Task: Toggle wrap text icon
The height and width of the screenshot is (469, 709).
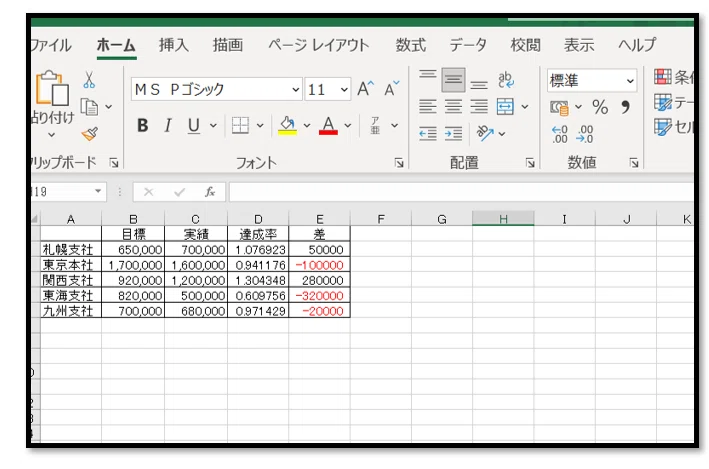Action: coord(506,80)
